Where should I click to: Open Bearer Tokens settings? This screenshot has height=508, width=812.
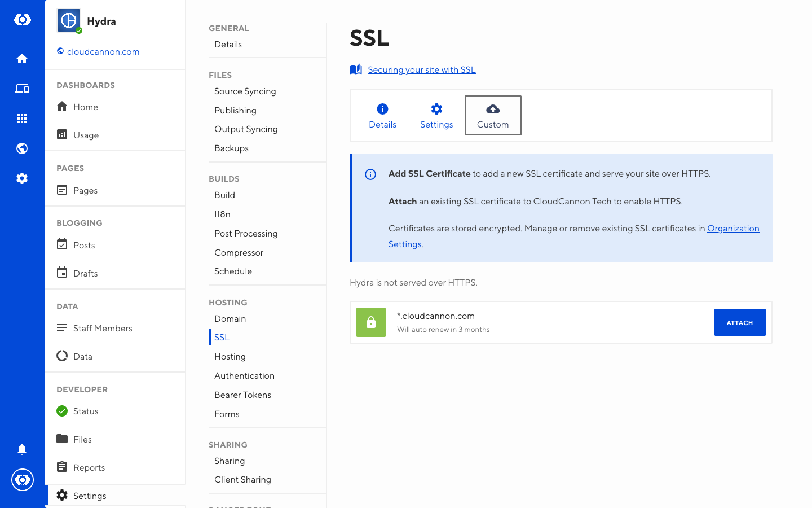[x=242, y=395]
